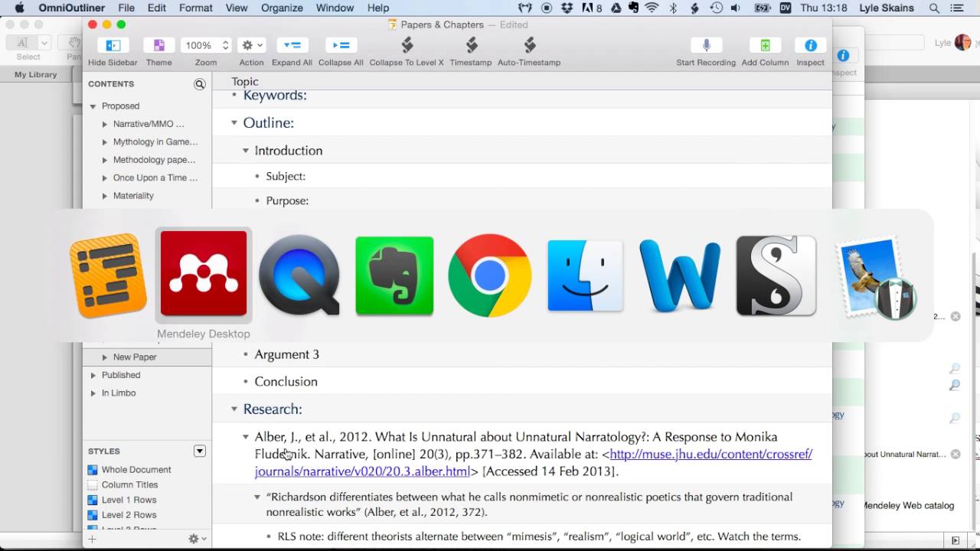980x551 pixels.
Task: Select Finder in the app switcher
Action: (x=585, y=275)
